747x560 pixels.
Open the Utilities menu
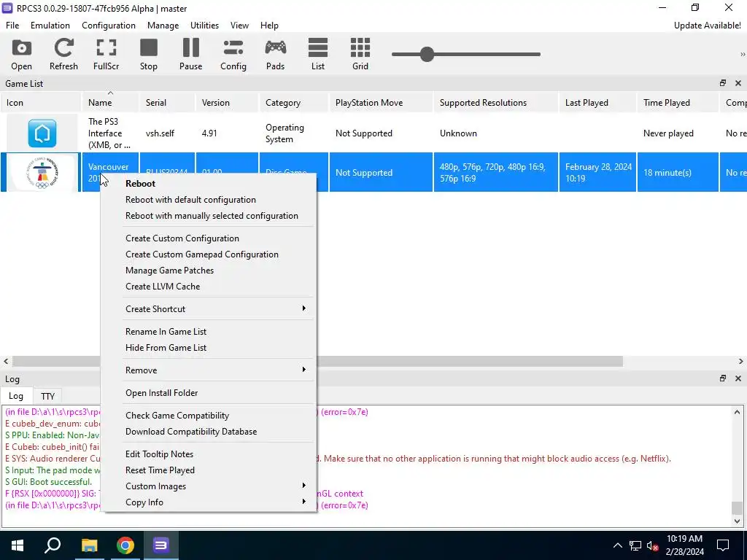click(204, 26)
